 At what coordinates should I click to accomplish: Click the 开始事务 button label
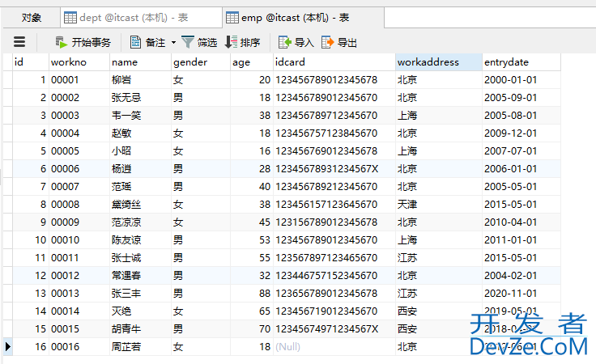(x=92, y=43)
